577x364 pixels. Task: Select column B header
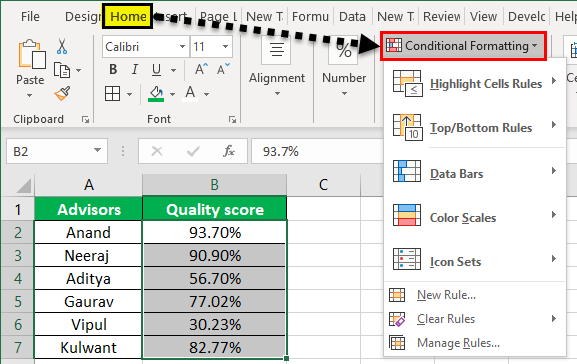pyautogui.click(x=215, y=185)
